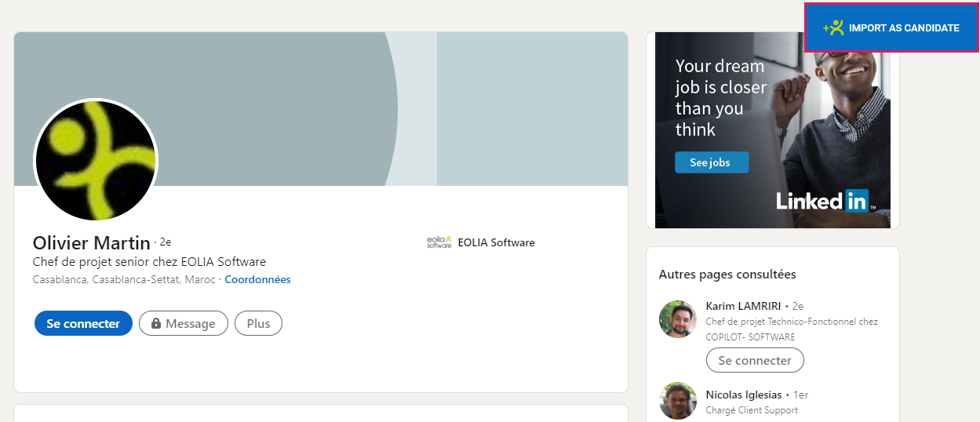Click the person-plus icon in the import button

833,27
